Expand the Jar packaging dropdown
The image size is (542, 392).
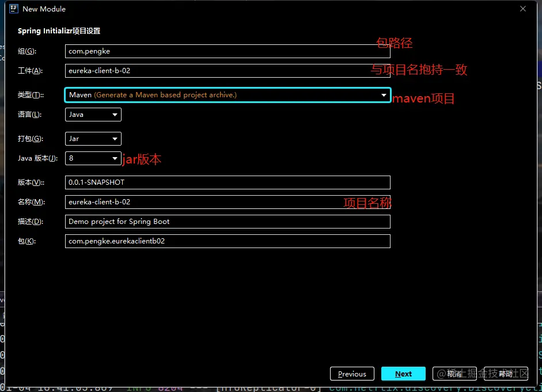[x=93, y=139]
